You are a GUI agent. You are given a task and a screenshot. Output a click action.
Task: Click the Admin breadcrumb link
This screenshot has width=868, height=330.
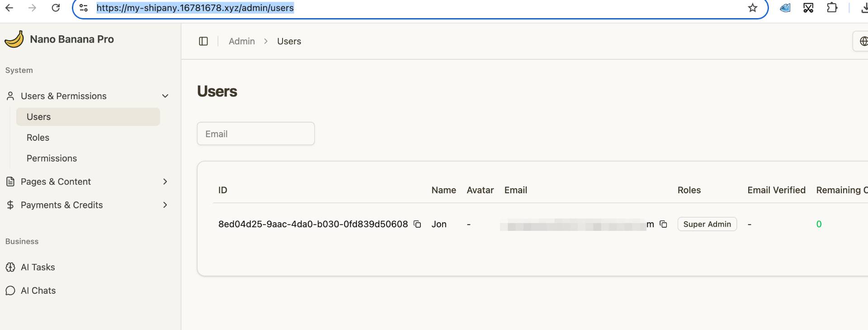(x=241, y=41)
